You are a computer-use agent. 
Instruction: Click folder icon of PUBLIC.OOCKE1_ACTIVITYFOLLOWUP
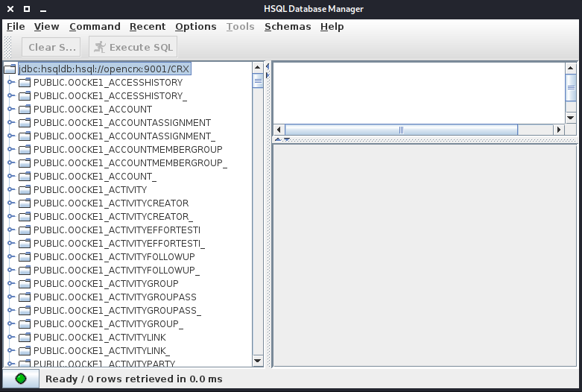[x=25, y=256]
